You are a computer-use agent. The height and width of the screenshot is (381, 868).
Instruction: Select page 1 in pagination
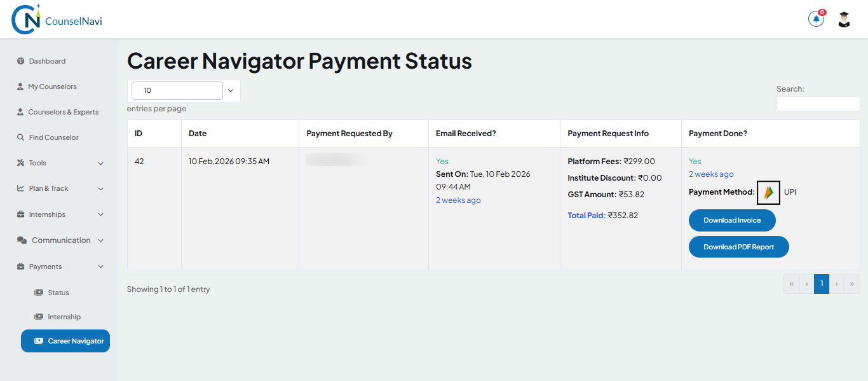pos(821,284)
